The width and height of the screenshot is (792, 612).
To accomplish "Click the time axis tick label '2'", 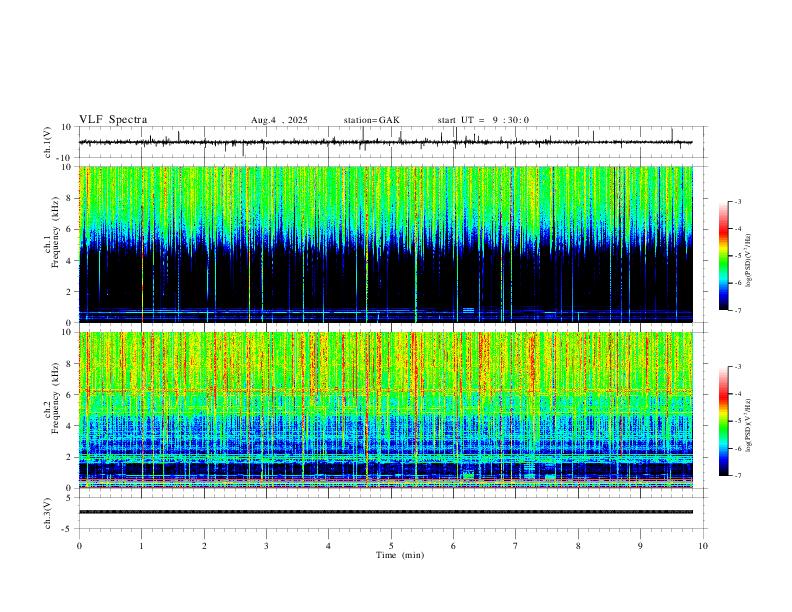I will (x=204, y=546).
